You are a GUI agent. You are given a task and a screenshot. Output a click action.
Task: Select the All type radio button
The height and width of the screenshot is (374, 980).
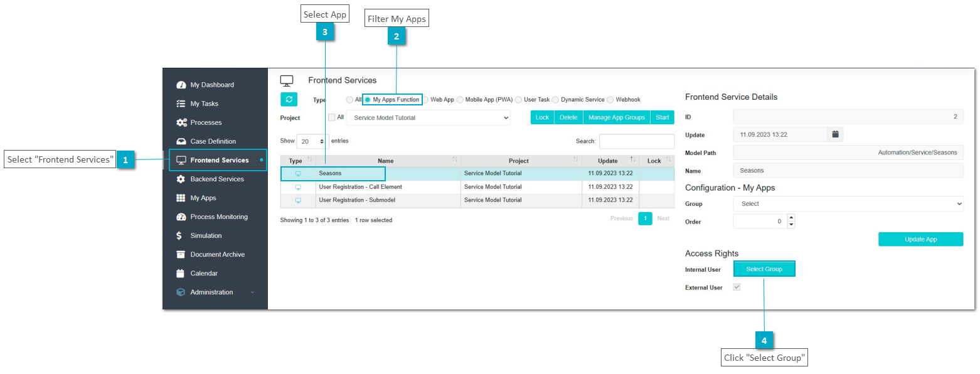(x=349, y=100)
